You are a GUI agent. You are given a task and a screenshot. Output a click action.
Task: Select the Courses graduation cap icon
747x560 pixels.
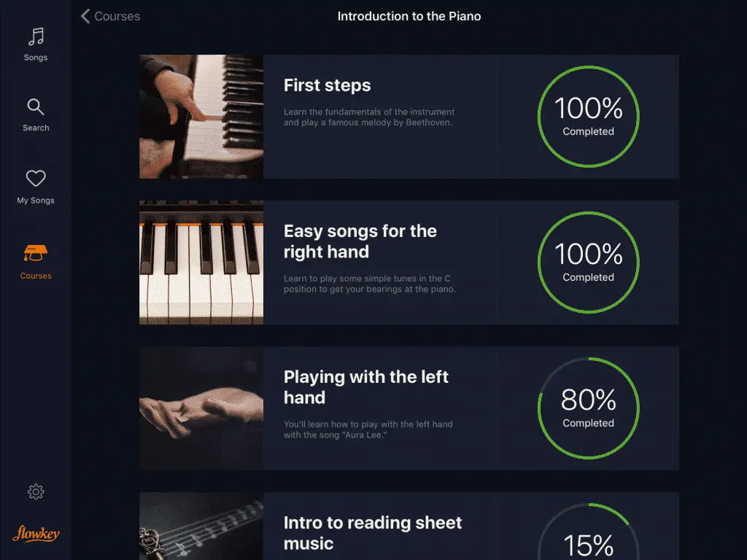click(36, 253)
